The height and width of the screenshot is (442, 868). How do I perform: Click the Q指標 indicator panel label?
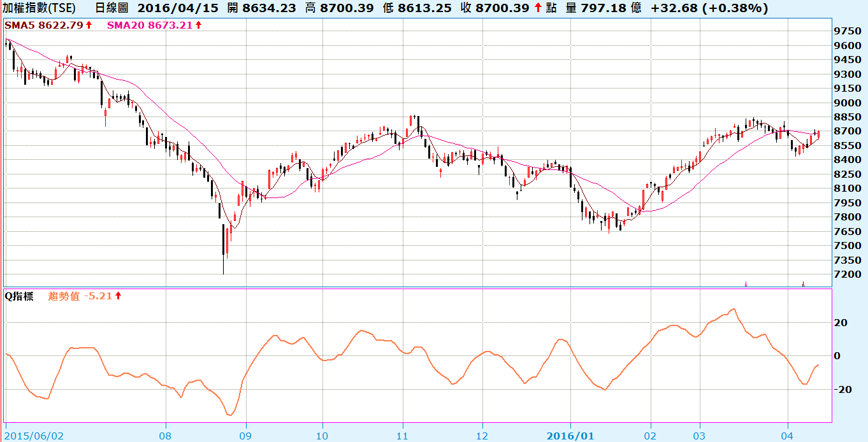point(20,296)
